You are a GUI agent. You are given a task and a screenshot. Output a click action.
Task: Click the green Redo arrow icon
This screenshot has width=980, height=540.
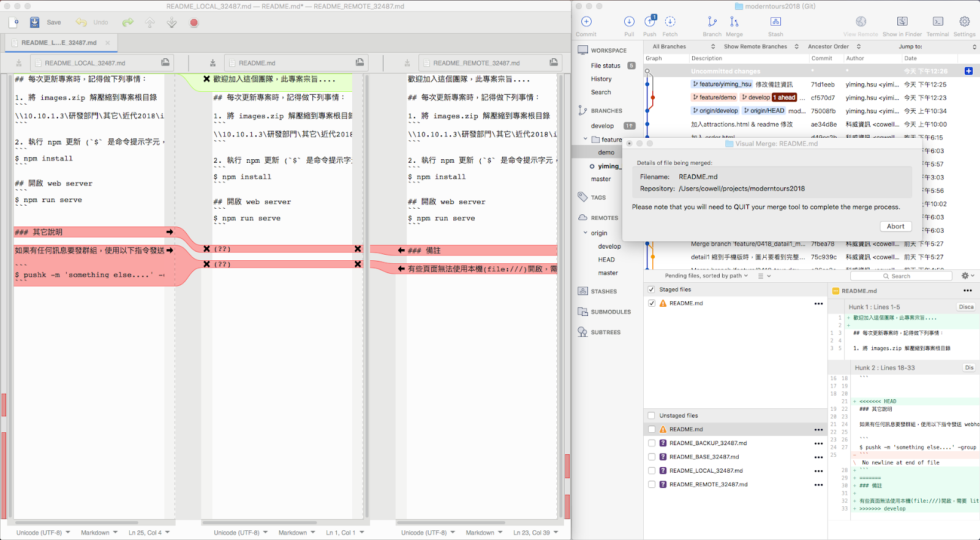(x=127, y=23)
